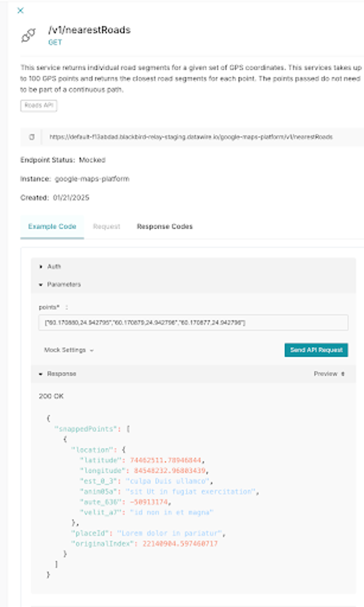This screenshot has height=607, width=364.
Task: Select the endpoint URL text field
Action: 191,137
